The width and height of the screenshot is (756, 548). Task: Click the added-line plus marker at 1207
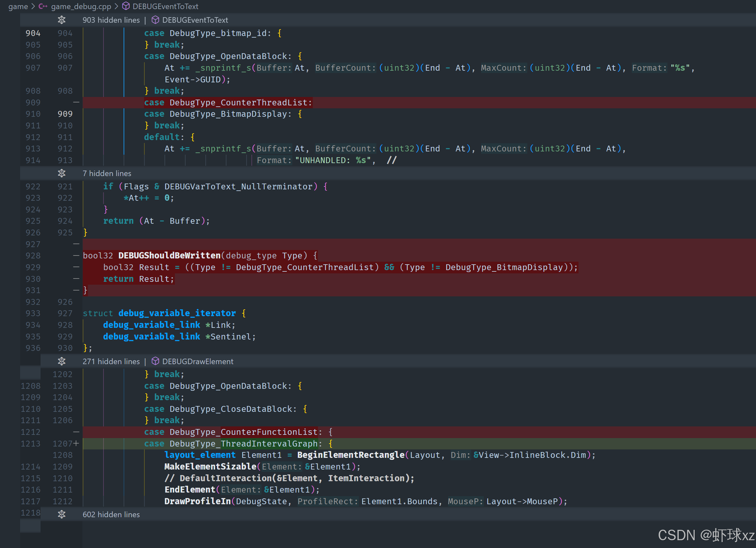point(76,443)
